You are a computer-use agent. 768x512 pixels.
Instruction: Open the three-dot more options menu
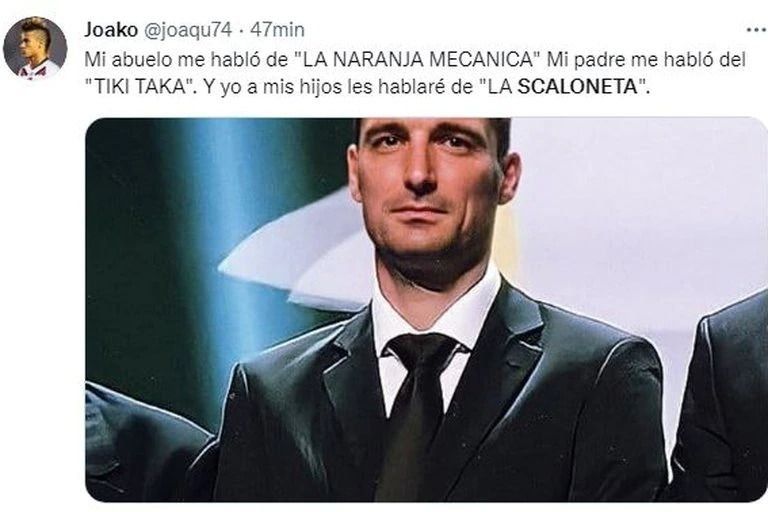(x=757, y=30)
